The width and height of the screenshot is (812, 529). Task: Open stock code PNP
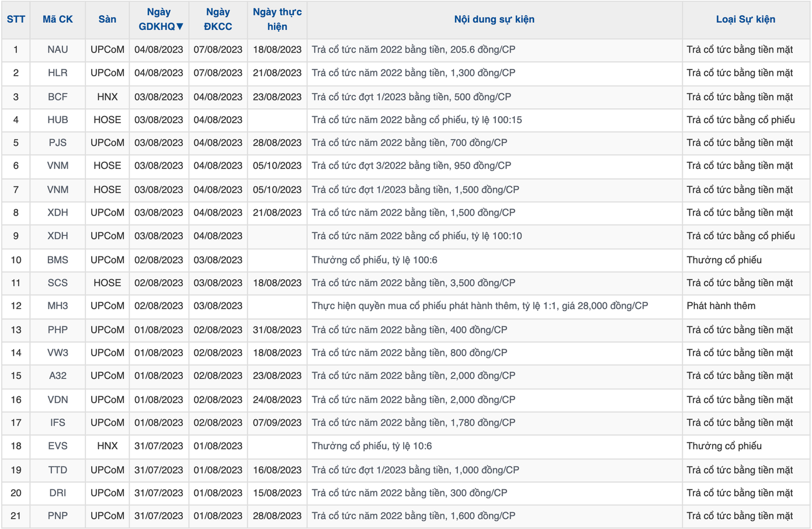58,516
